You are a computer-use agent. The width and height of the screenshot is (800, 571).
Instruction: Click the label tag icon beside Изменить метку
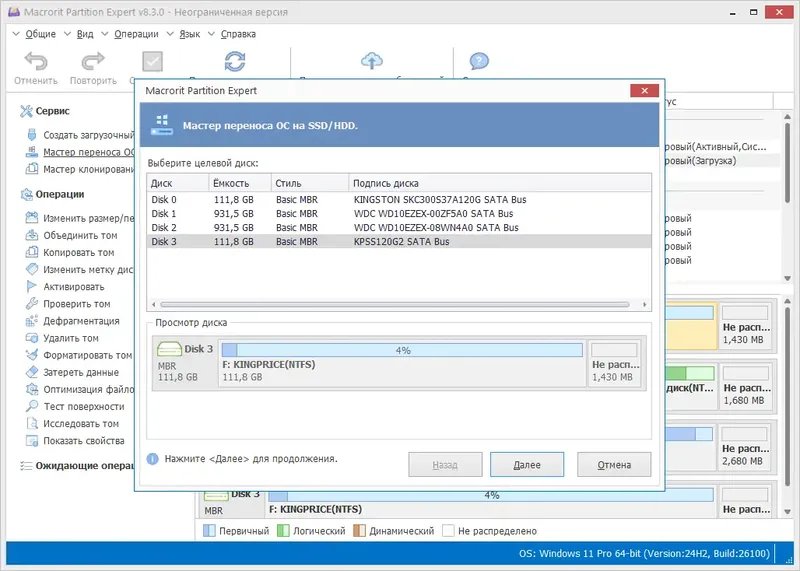pos(32,269)
